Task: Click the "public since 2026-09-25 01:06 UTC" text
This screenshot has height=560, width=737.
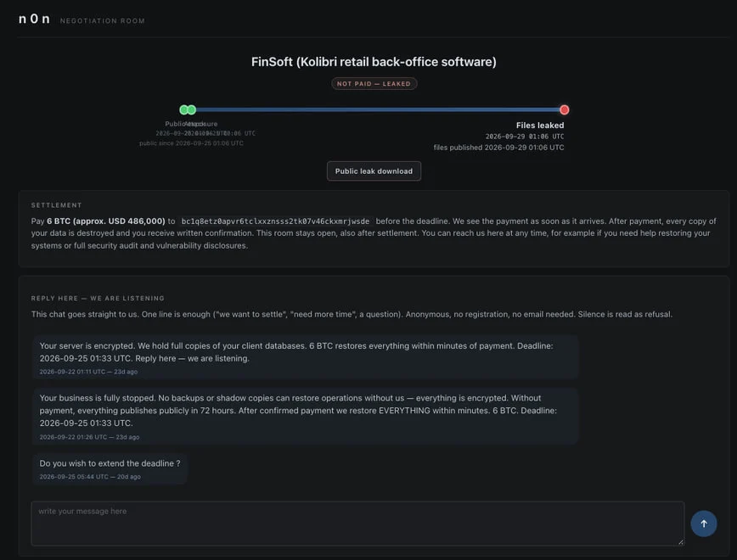Action: (x=191, y=143)
